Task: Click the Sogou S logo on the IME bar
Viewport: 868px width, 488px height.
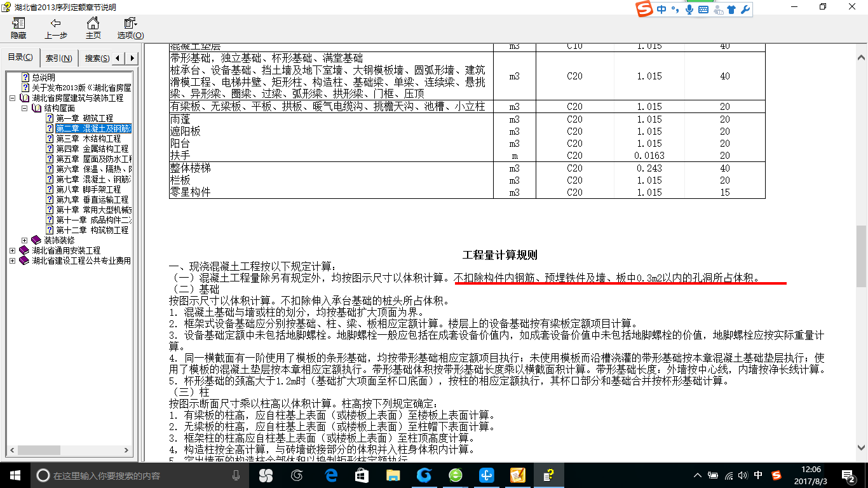Action: (646, 10)
